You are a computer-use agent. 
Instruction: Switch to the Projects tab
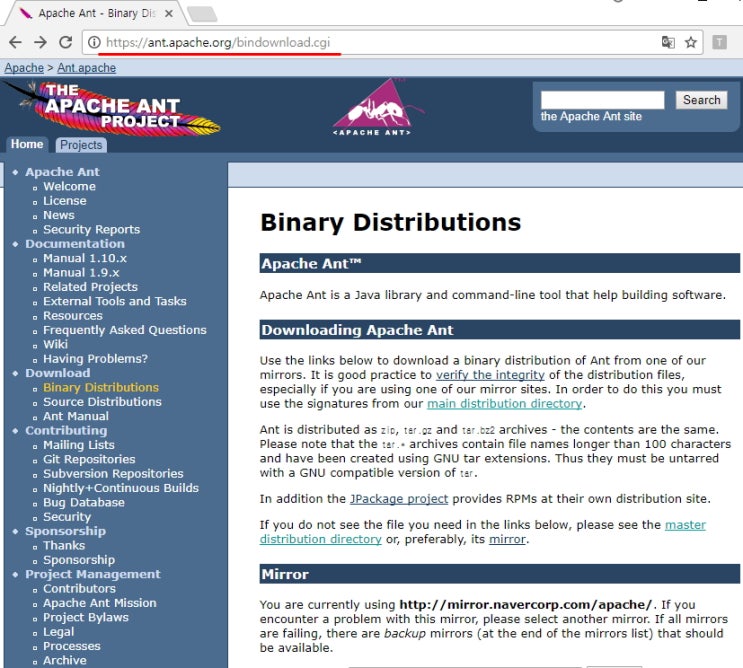pos(80,145)
